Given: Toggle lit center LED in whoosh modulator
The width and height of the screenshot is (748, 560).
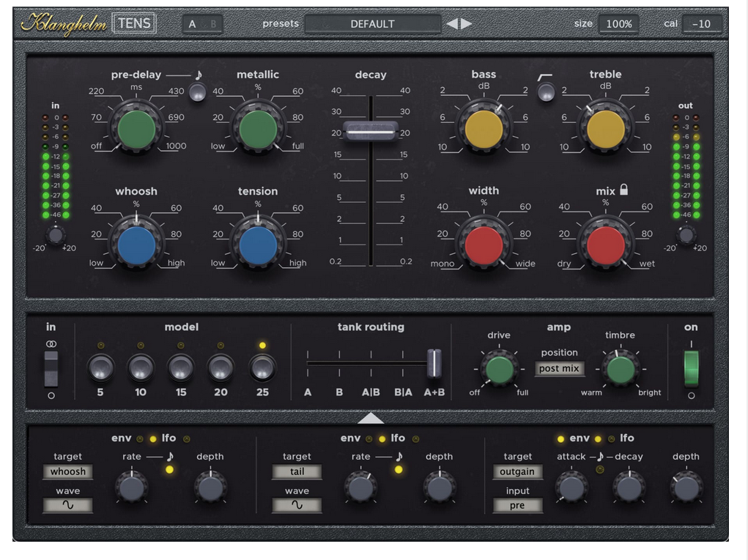Looking at the screenshot, I should pos(153,439).
